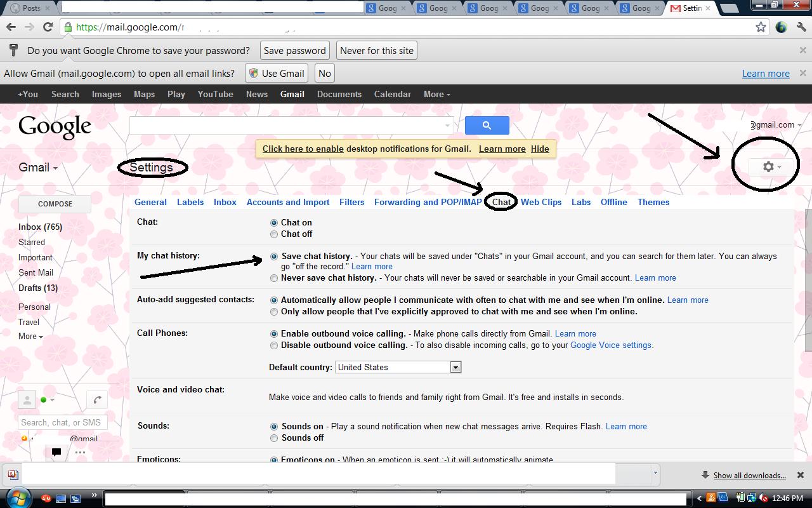Open Windows Start menu orb

pos(18,497)
